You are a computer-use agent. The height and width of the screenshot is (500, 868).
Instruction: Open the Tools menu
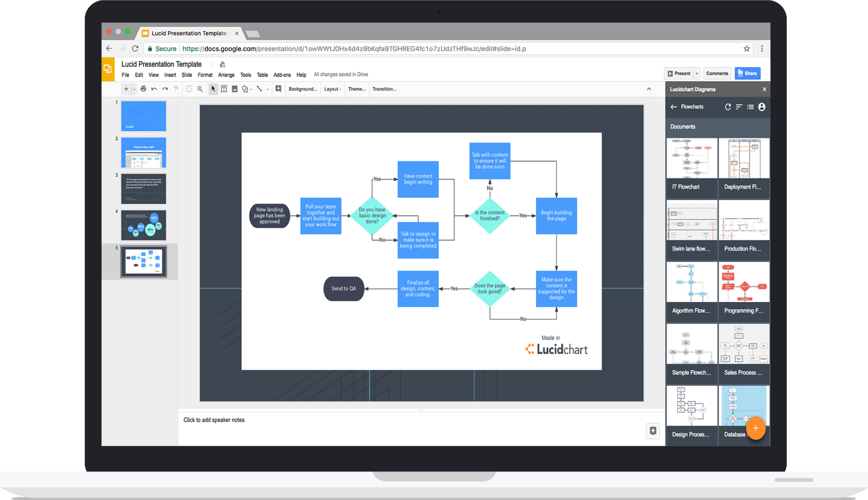245,75
